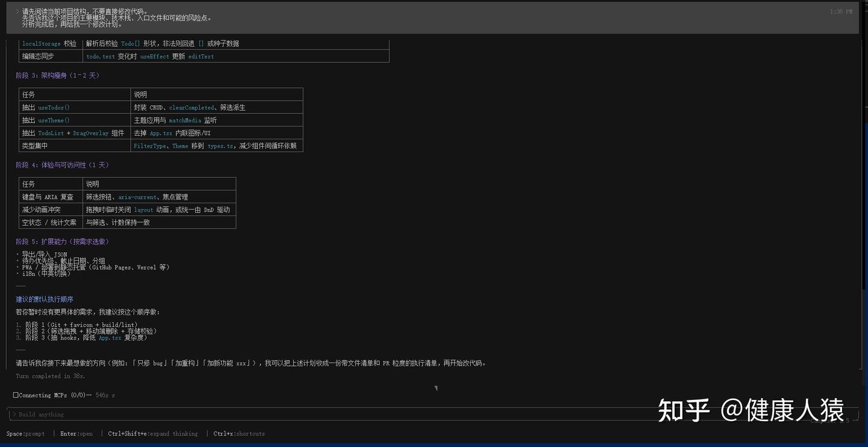The height and width of the screenshot is (447, 868).
Task: Click the 'Build anything' prompt input field
Action: click(433, 414)
